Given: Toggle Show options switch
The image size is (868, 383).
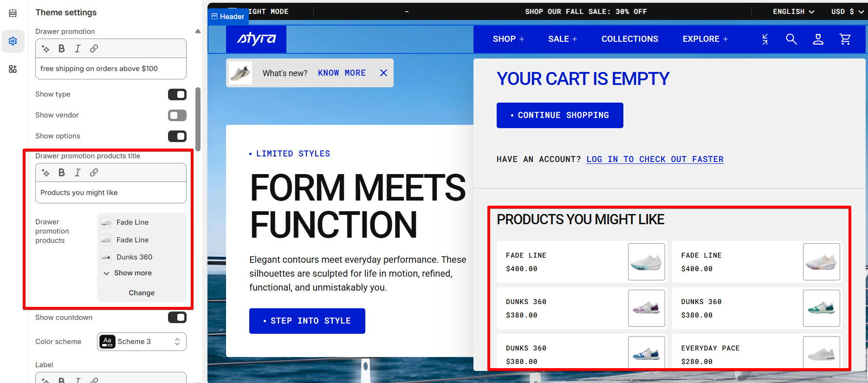Looking at the screenshot, I should 177,136.
